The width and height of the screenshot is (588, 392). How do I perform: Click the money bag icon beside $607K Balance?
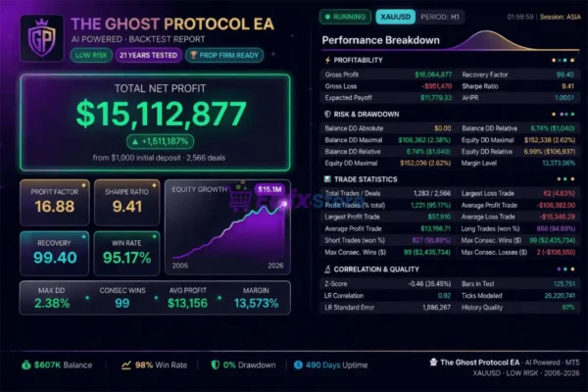25,365
